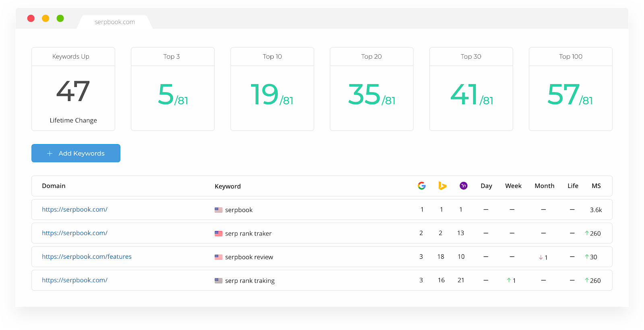This screenshot has height=330, width=644.
Task: Click the red close window button
Action: pos(31,18)
